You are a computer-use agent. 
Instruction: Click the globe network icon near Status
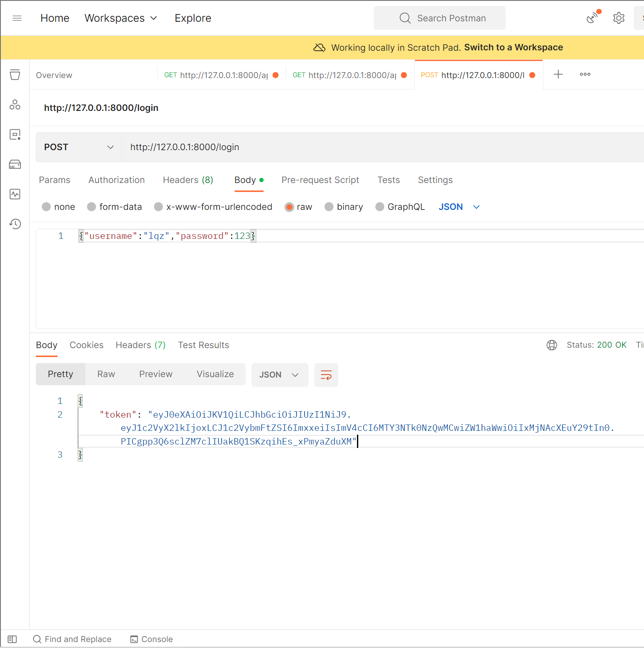pos(552,345)
